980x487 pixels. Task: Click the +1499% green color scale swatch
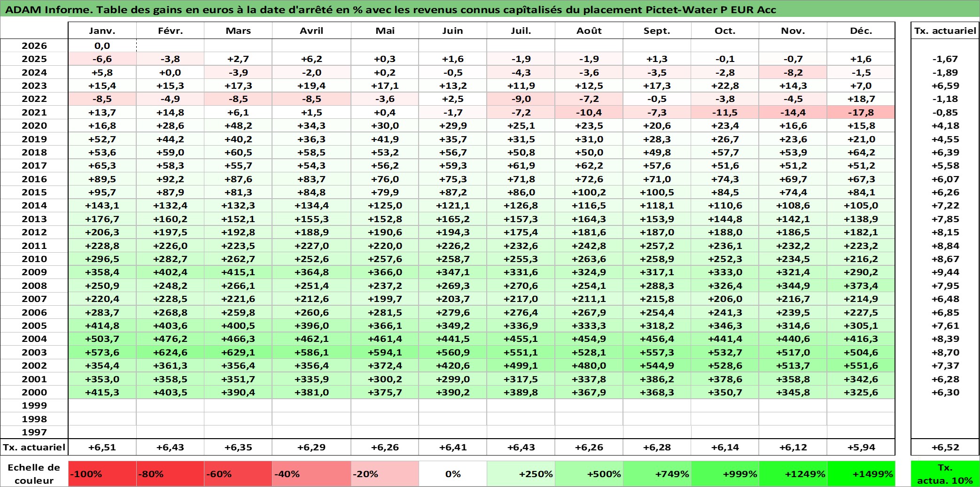[x=861, y=474]
